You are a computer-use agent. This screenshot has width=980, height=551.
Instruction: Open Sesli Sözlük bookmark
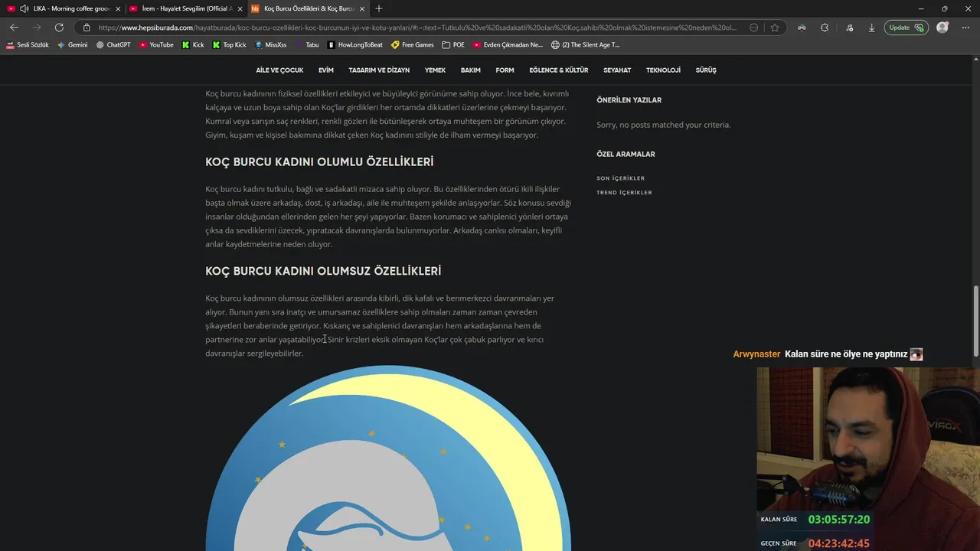point(28,45)
